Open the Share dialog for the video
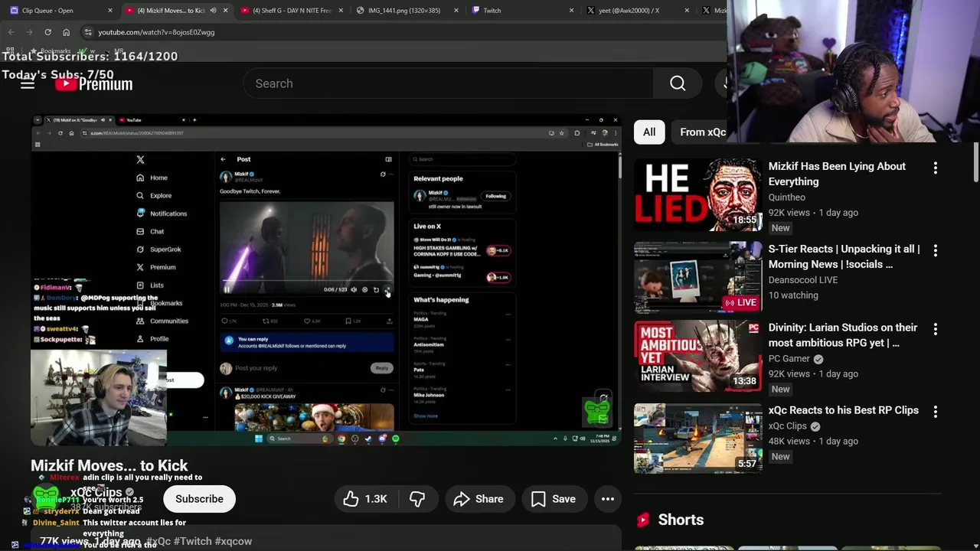The height and width of the screenshot is (551, 980). [479, 499]
